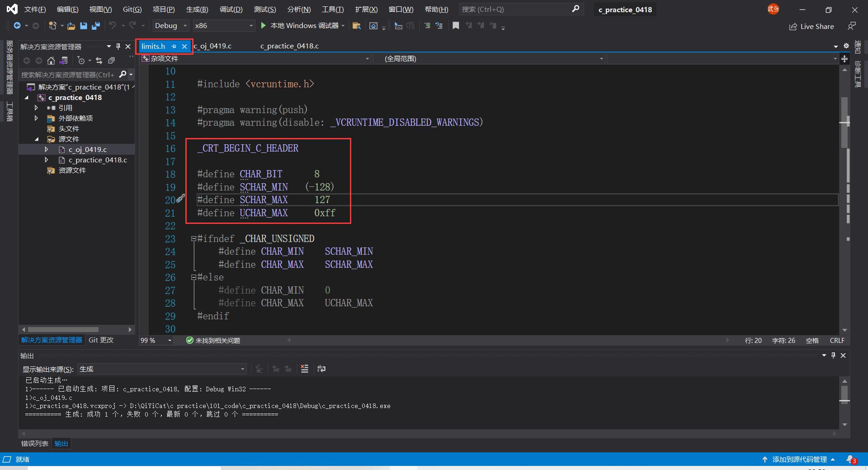
Task: Select the 头文件 folder in tree
Action: tap(69, 128)
